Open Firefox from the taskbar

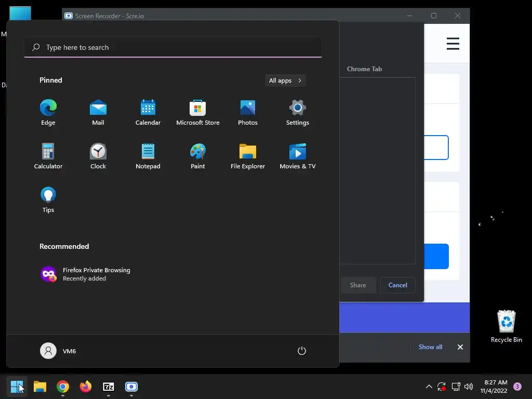(86, 387)
